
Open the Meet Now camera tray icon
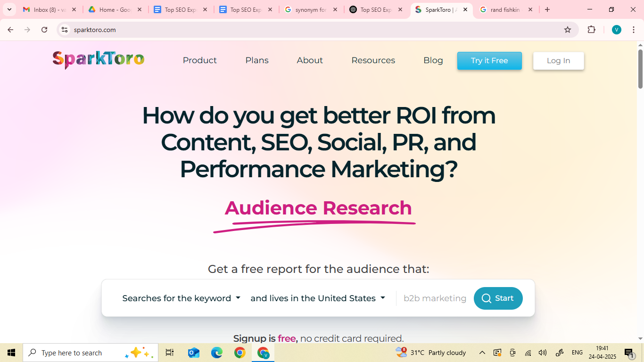tap(512, 353)
